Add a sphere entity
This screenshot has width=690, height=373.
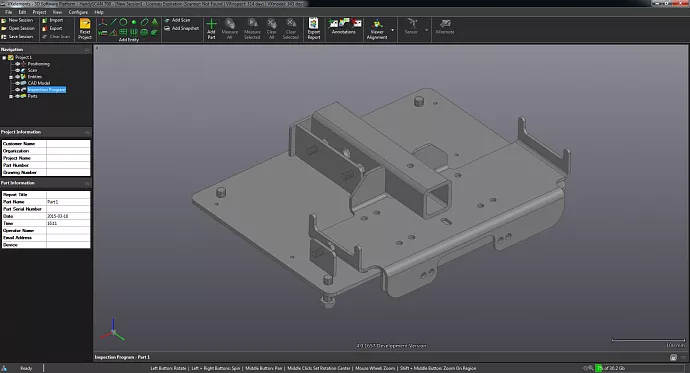[144, 32]
